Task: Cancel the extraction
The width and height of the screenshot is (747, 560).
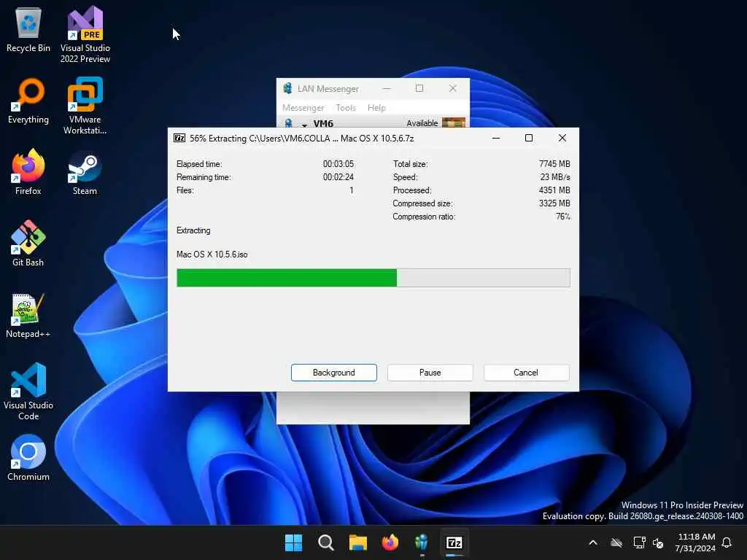Action: 527,373
